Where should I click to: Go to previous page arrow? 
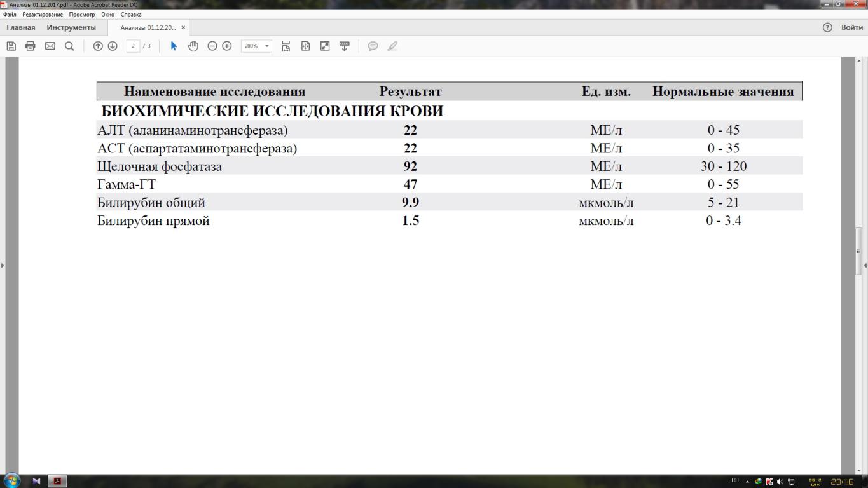click(x=98, y=46)
